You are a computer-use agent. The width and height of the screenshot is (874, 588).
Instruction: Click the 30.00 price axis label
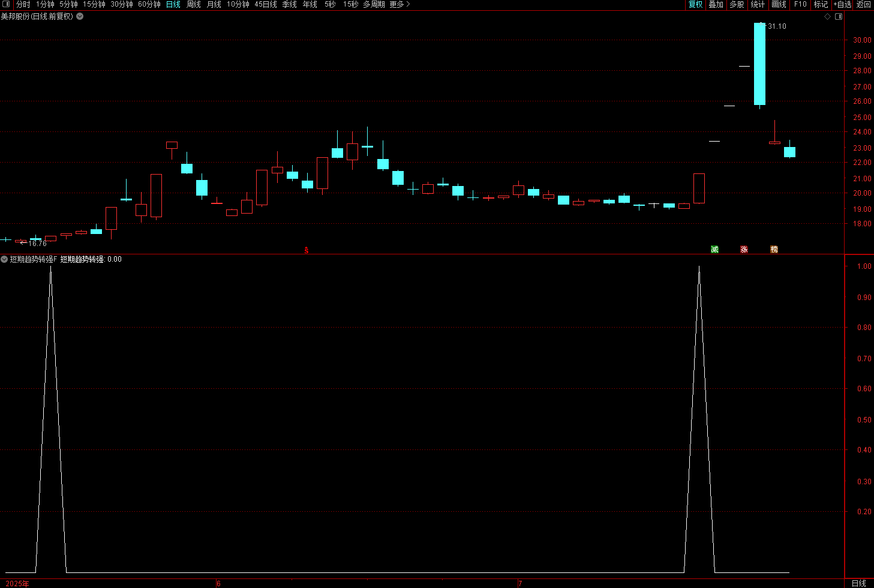[862, 40]
